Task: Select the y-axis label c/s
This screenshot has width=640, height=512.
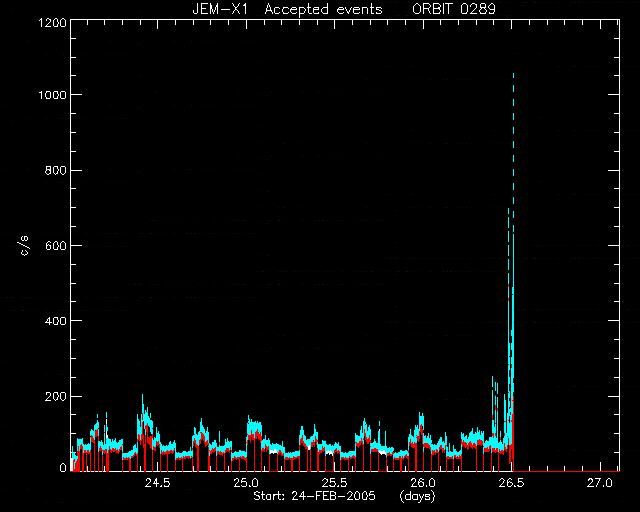Action: pyautogui.click(x=24, y=245)
